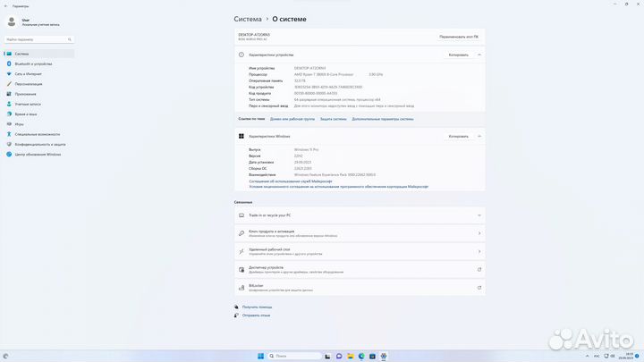Switch to the Settings taskbar icon
The width and height of the screenshot is (644, 362).
(383, 357)
